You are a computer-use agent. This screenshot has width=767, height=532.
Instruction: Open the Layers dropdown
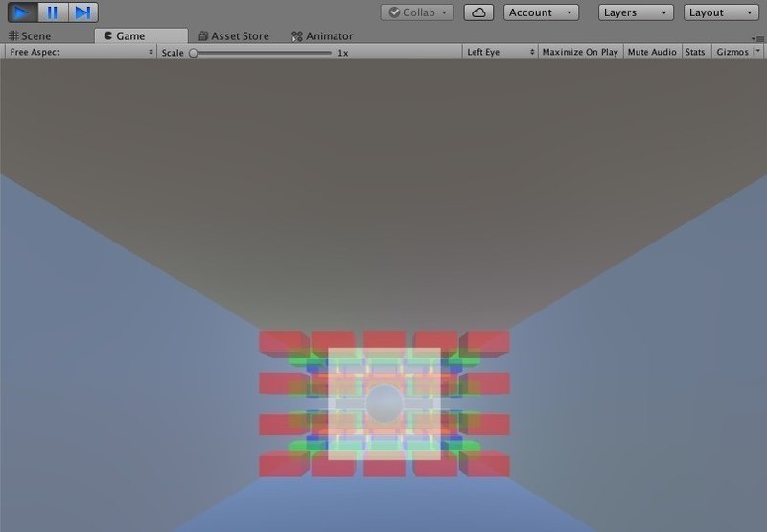(x=636, y=12)
